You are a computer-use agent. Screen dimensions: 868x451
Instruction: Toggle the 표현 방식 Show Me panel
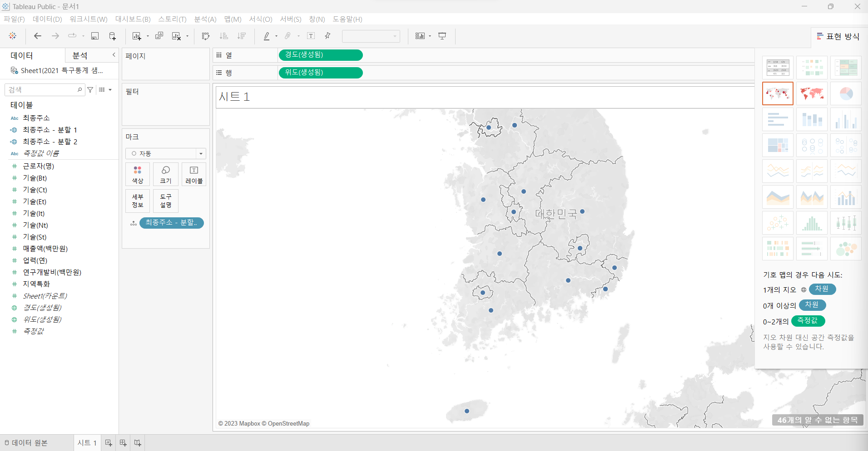pyautogui.click(x=838, y=36)
